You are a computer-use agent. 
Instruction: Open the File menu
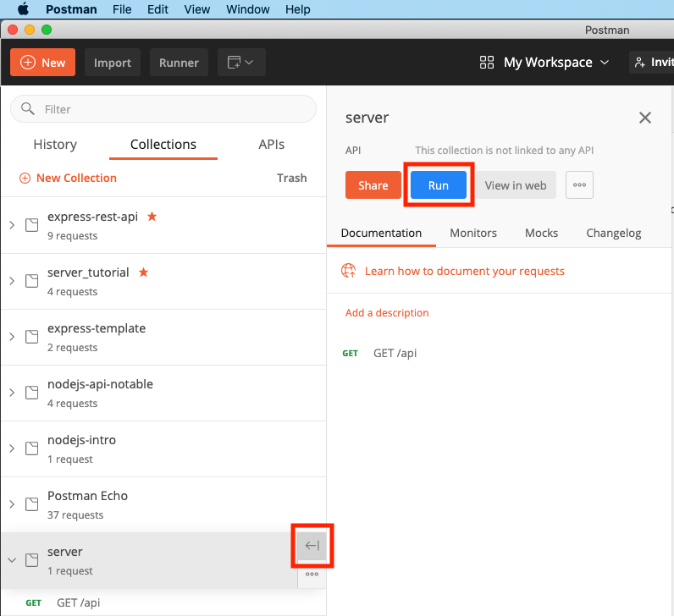[x=122, y=9]
